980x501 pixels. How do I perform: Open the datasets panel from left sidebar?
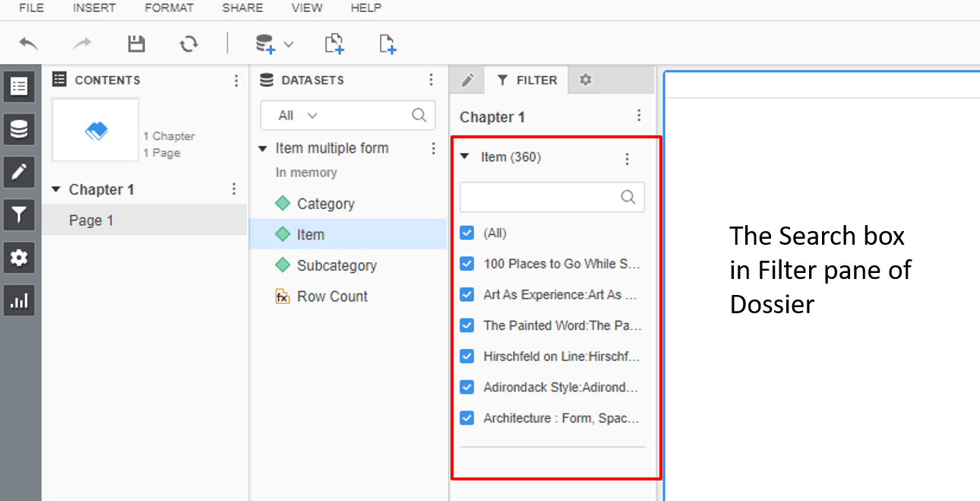pyautogui.click(x=19, y=130)
